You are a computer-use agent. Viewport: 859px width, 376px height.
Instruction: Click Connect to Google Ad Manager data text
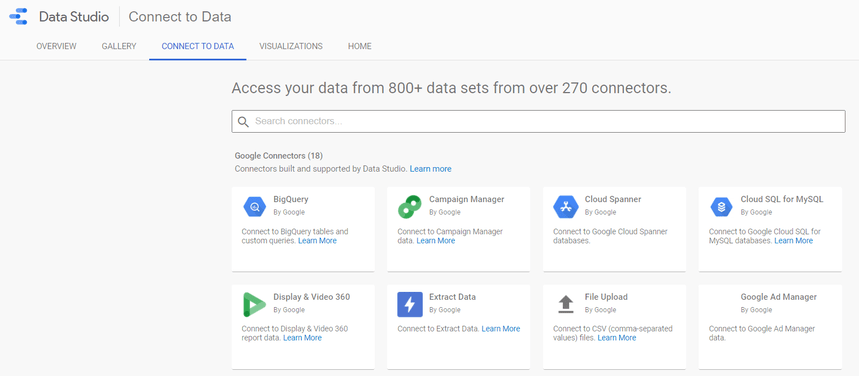pyautogui.click(x=762, y=333)
